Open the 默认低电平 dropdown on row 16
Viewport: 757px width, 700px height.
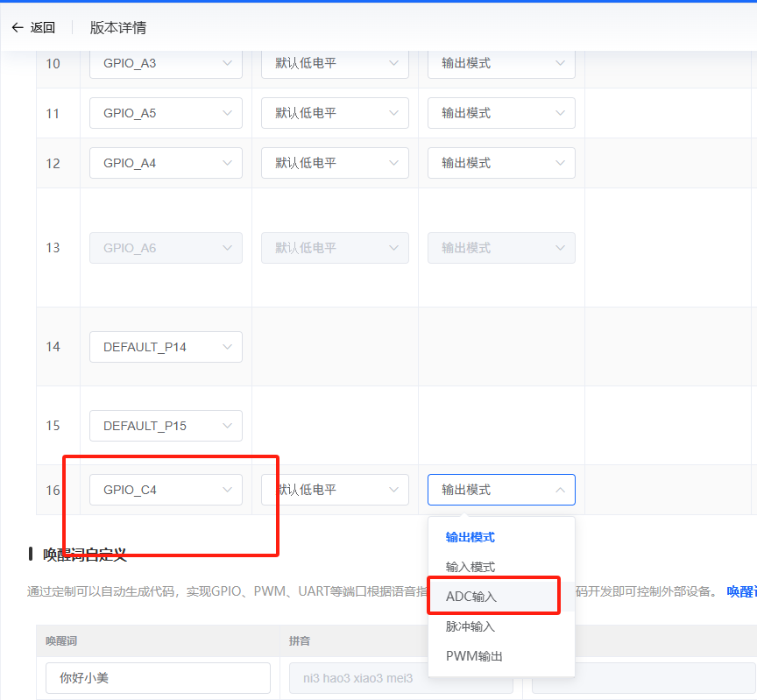(x=335, y=490)
